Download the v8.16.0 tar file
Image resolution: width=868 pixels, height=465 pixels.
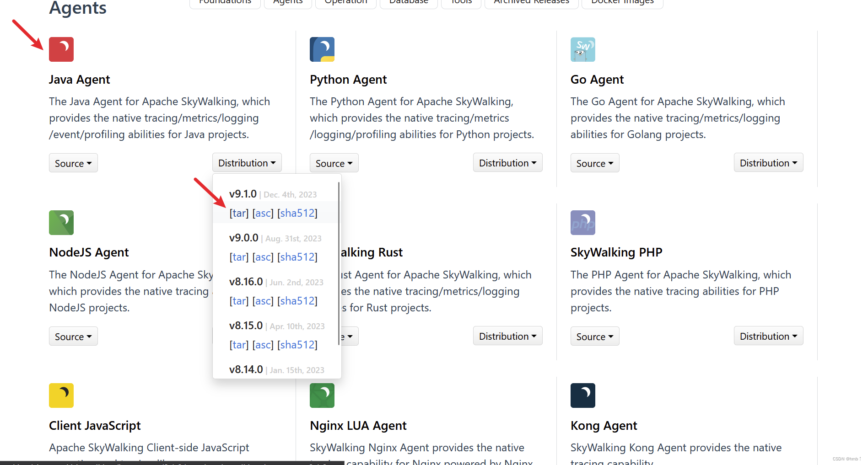click(x=239, y=301)
